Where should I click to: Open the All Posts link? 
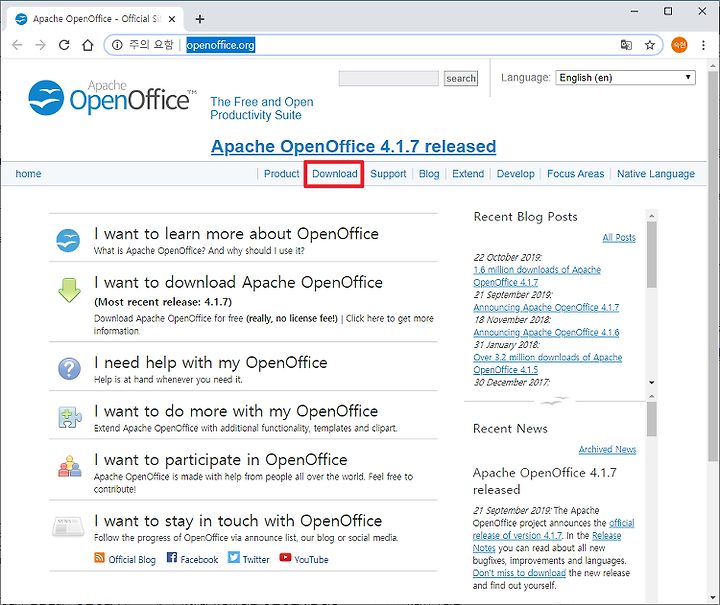click(619, 237)
